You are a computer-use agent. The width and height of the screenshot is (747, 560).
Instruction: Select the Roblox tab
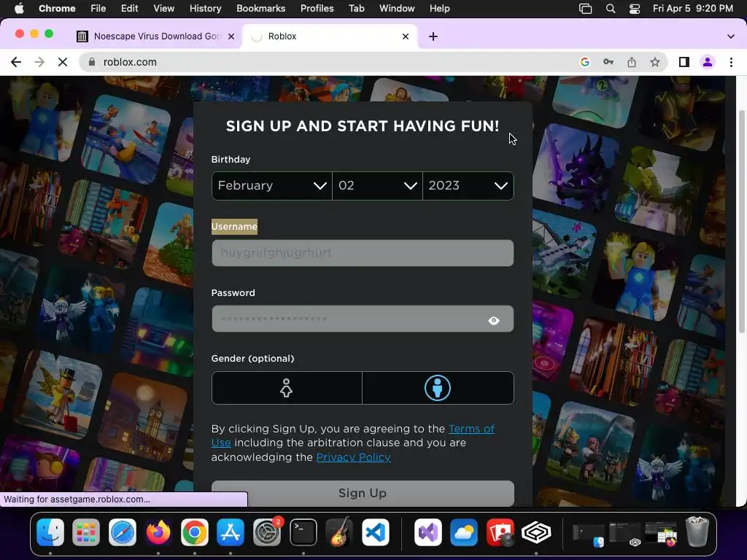pyautogui.click(x=330, y=36)
